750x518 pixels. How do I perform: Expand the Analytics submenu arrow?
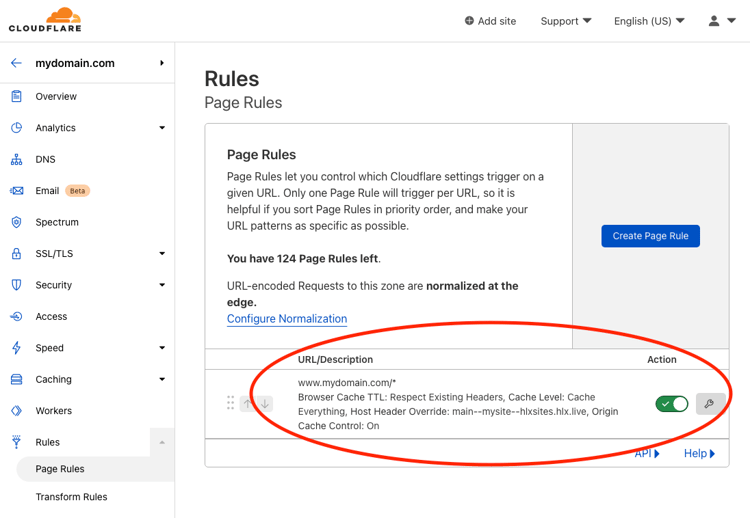click(x=162, y=128)
